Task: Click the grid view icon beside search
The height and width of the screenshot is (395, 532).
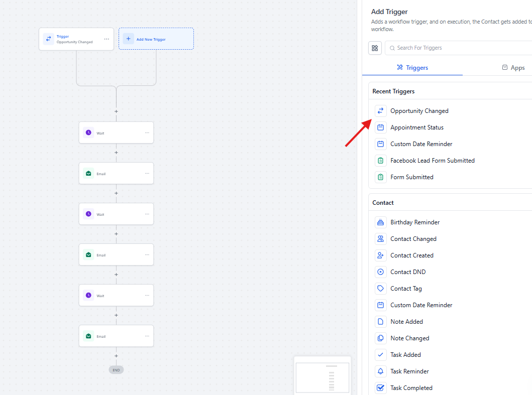Action: pyautogui.click(x=375, y=48)
